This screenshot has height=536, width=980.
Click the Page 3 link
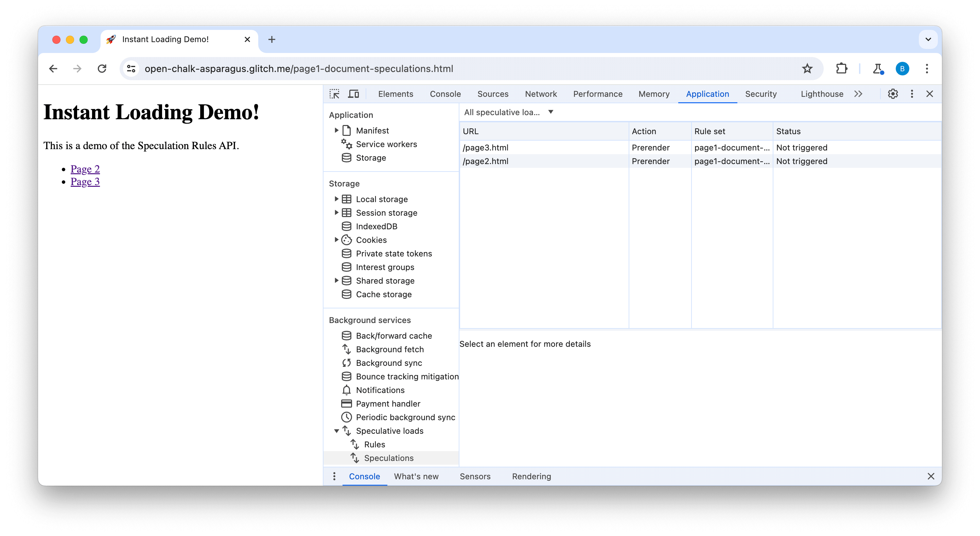(85, 181)
